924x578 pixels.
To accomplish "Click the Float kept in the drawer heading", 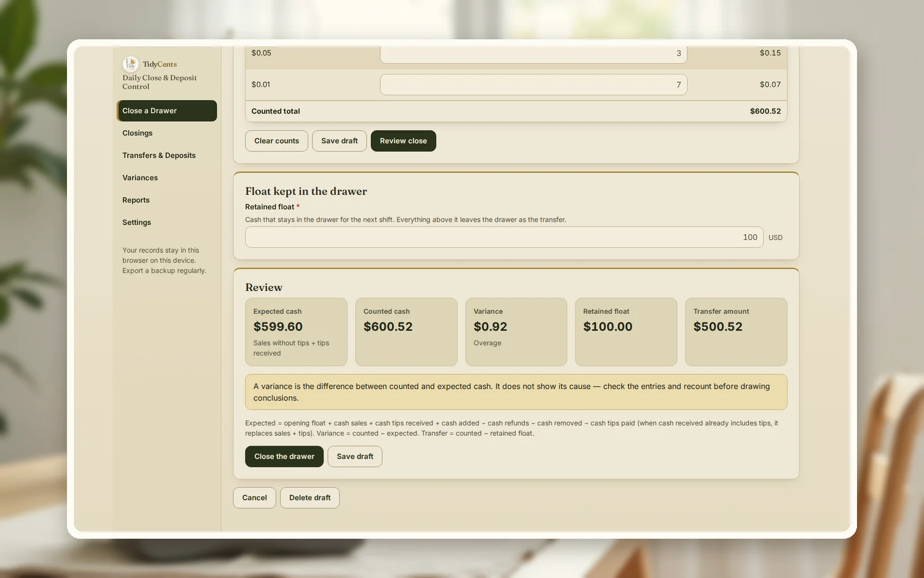I will tap(306, 191).
